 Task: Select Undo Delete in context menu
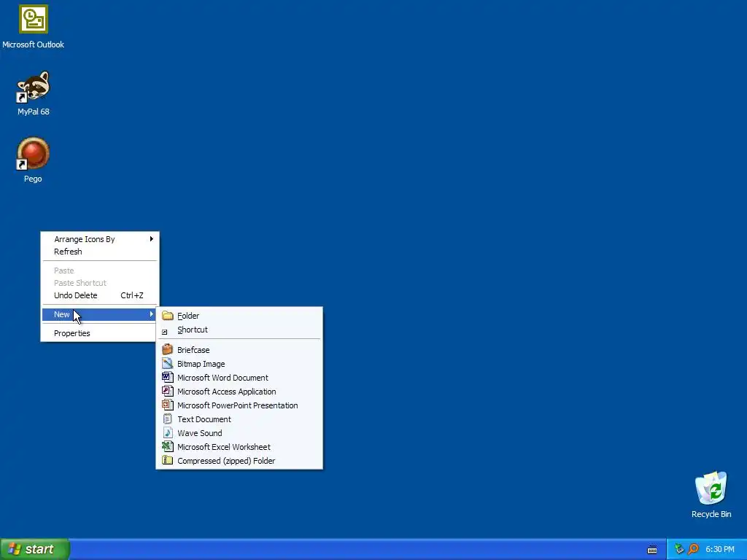[101, 295]
